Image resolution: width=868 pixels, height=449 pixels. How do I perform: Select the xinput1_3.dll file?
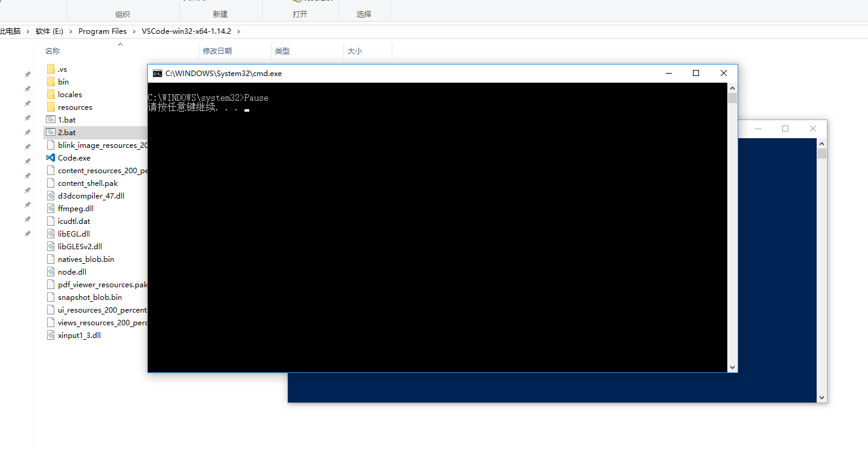78,335
